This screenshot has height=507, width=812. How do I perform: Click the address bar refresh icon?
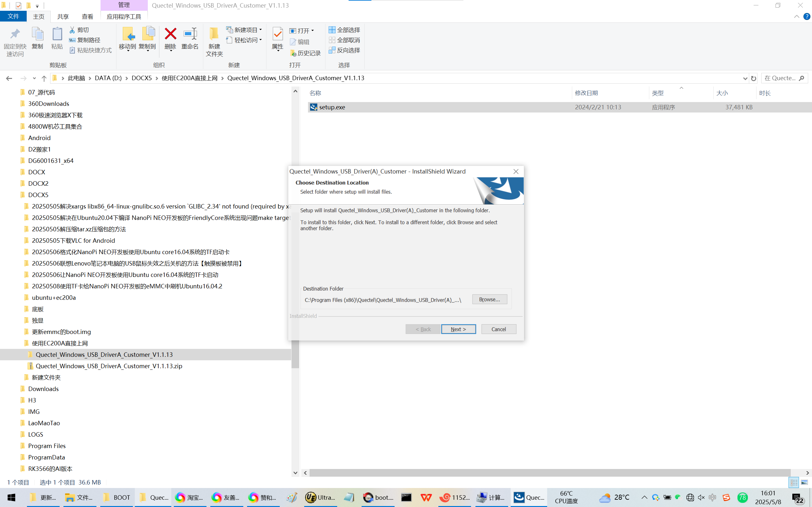[754, 78]
